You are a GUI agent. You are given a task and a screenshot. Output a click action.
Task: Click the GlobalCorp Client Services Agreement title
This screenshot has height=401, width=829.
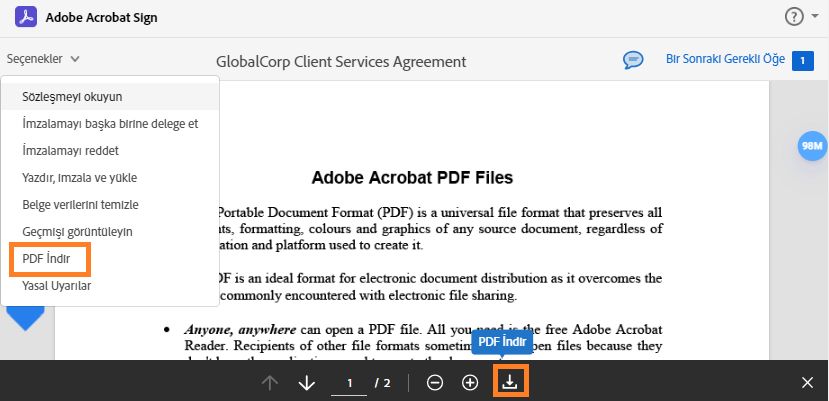click(x=341, y=62)
